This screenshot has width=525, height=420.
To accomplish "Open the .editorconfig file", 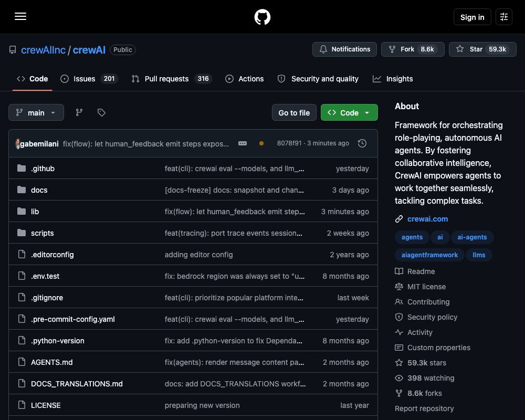I will click(52, 255).
